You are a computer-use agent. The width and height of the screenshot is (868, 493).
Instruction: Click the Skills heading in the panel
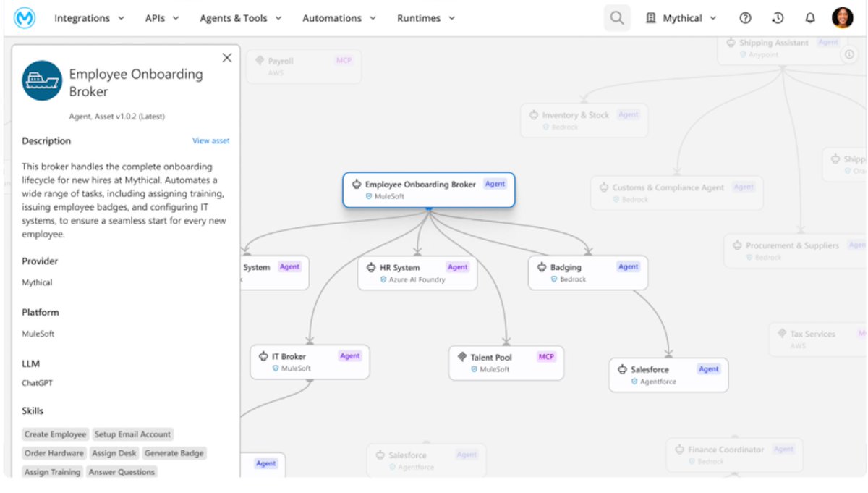(33, 410)
